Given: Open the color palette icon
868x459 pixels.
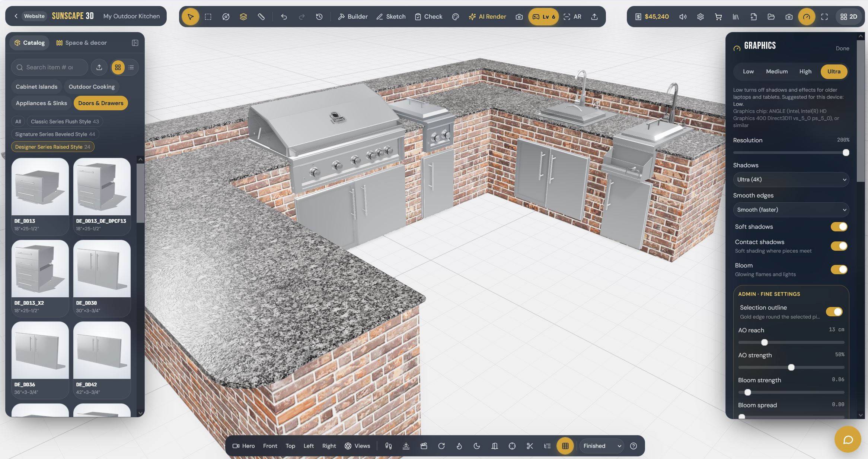Looking at the screenshot, I should [x=456, y=17].
